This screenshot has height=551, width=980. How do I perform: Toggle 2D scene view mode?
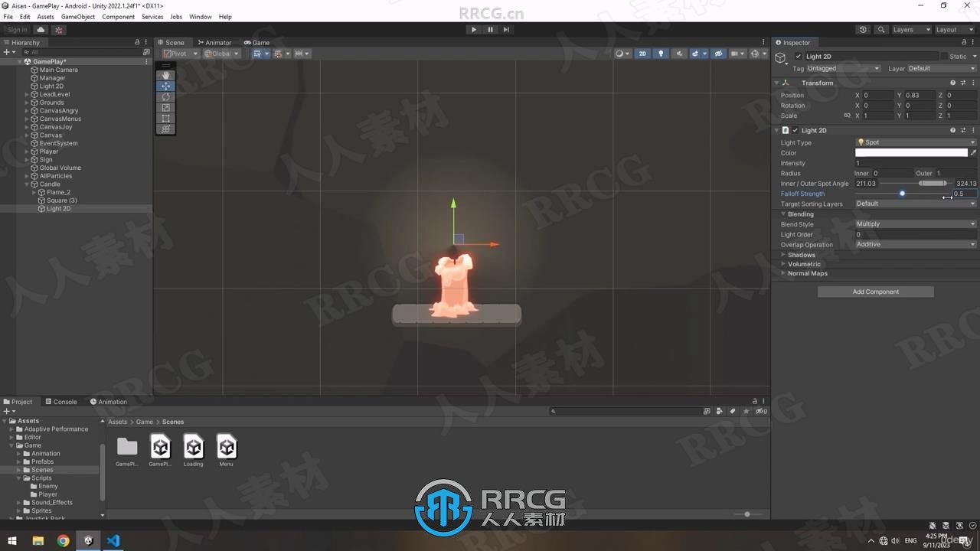point(642,54)
